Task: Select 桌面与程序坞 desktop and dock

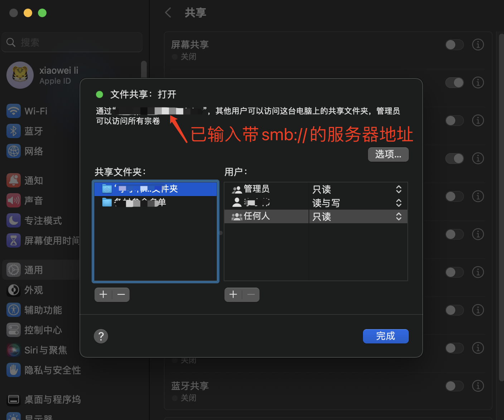Action: coord(43,399)
